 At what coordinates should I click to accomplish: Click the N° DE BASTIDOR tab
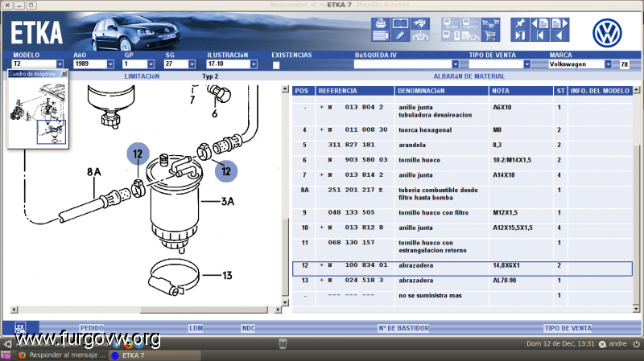point(404,328)
